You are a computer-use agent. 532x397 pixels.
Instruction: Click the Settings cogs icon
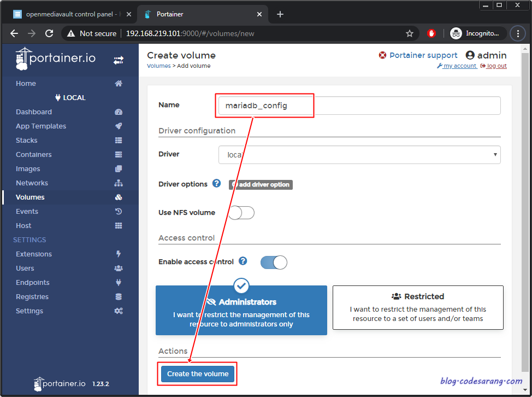(x=119, y=311)
